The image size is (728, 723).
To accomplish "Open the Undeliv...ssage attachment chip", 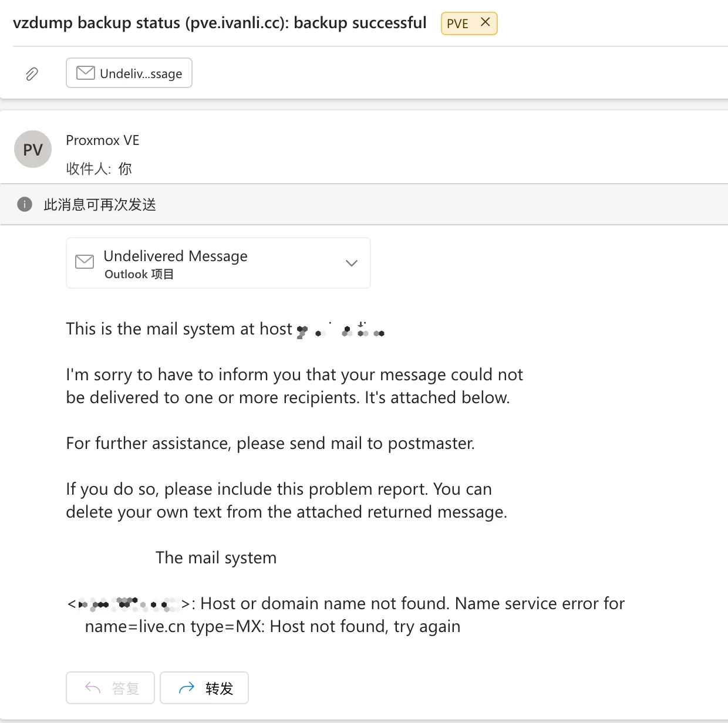I will (129, 73).
